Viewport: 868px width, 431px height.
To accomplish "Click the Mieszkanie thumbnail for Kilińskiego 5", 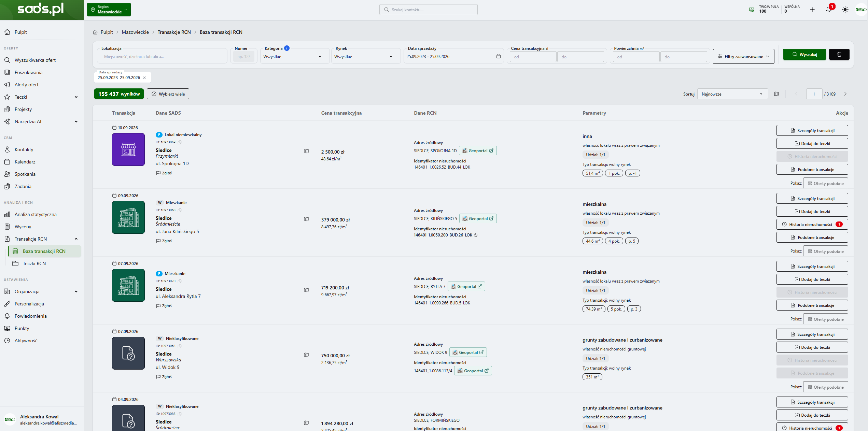I will [x=128, y=217].
